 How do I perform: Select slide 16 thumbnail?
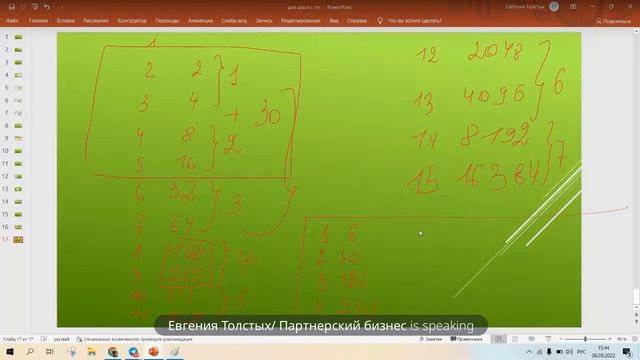pyautogui.click(x=18, y=227)
